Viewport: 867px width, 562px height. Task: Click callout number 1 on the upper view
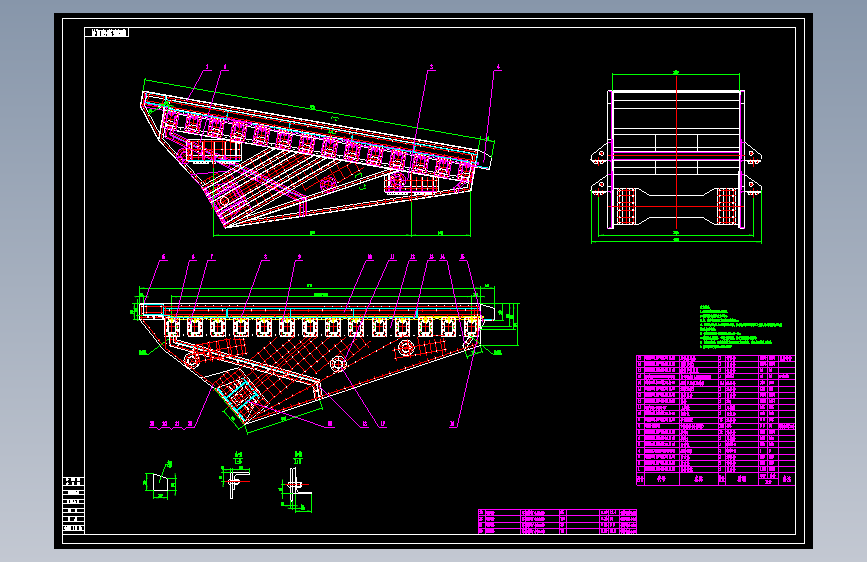pos(208,67)
